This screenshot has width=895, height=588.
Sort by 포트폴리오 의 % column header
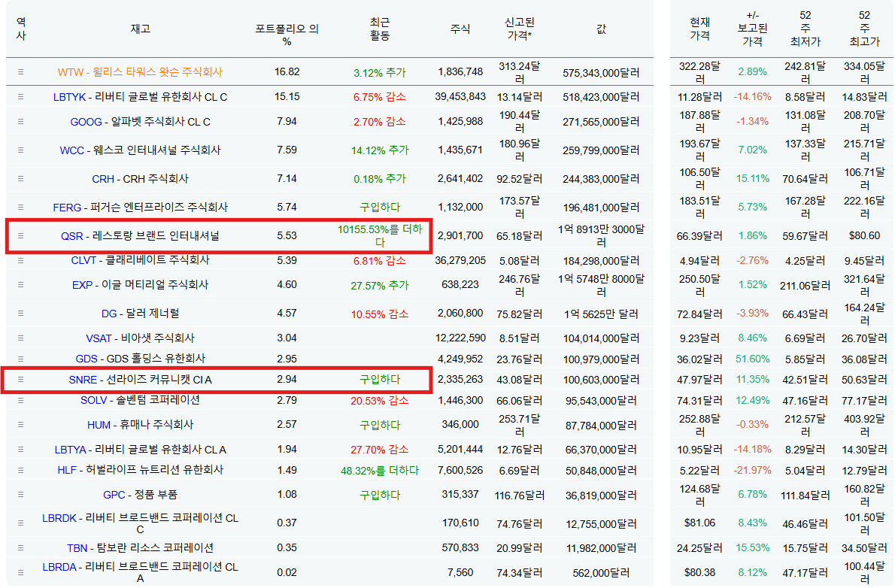(x=286, y=35)
